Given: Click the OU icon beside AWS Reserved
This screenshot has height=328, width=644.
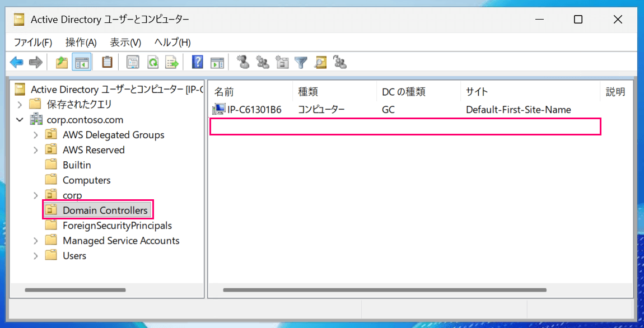Looking at the screenshot, I should 51,150.
